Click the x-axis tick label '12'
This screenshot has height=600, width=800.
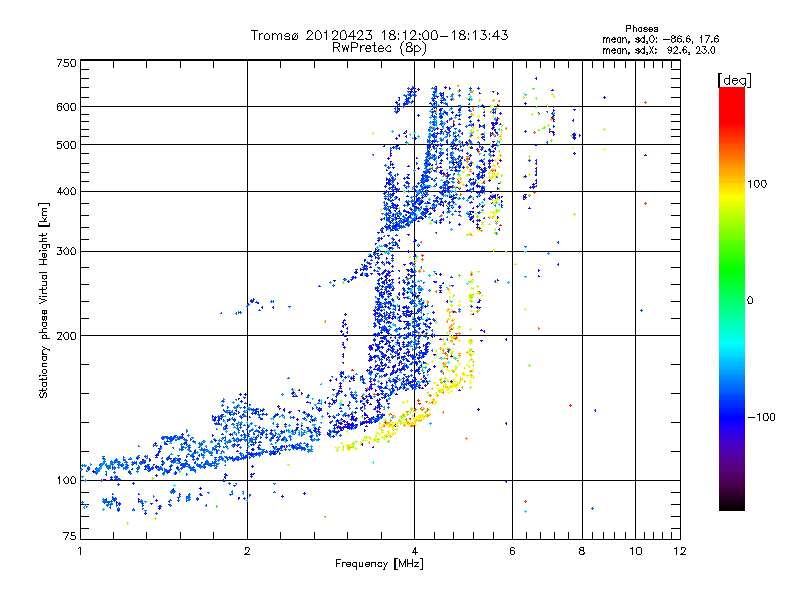(680, 551)
